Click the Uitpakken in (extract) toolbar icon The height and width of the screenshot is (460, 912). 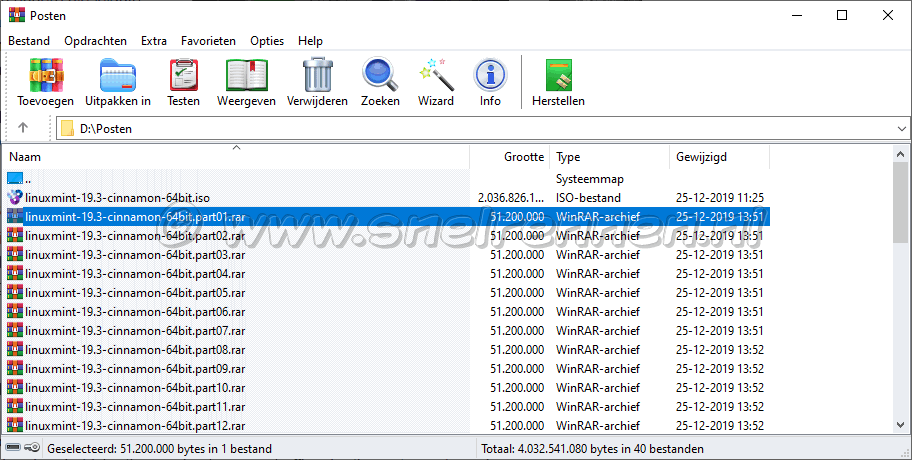pyautogui.click(x=117, y=75)
